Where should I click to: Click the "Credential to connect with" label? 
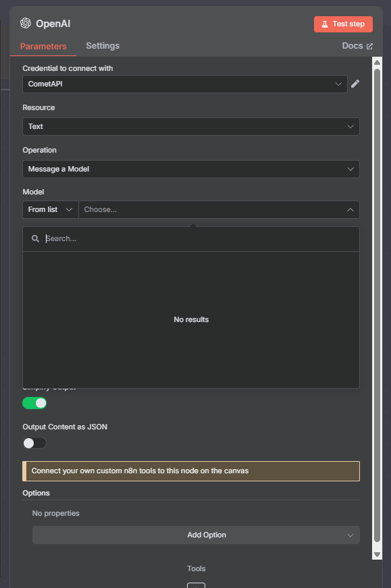[x=68, y=68]
